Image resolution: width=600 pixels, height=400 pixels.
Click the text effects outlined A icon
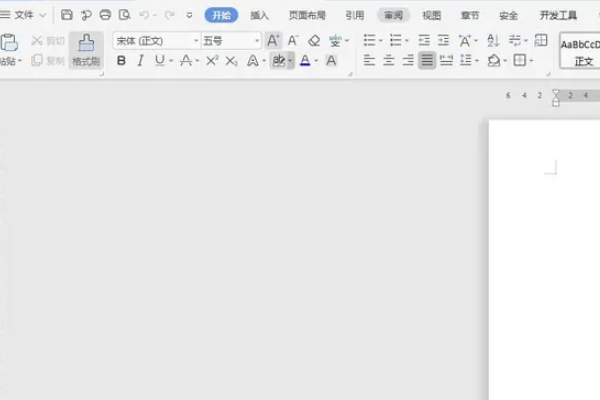pyautogui.click(x=253, y=60)
